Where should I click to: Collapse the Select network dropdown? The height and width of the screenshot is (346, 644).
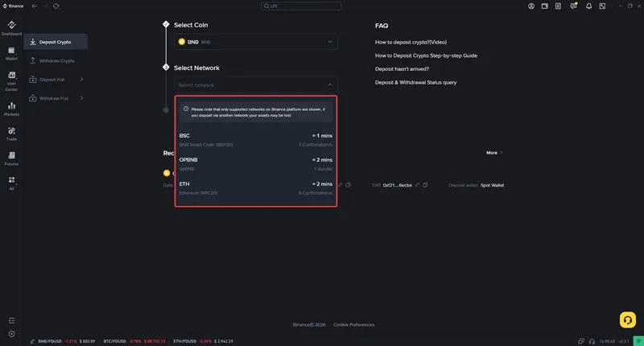pyautogui.click(x=329, y=84)
